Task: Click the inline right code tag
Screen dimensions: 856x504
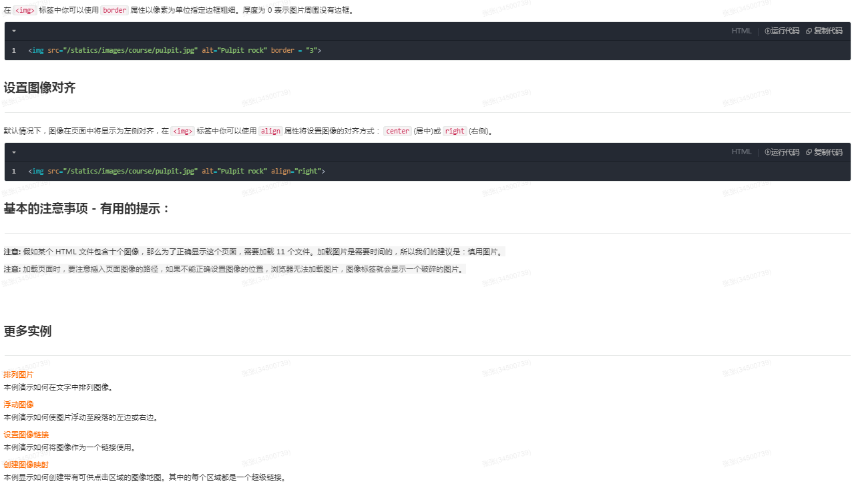Action: [455, 132]
